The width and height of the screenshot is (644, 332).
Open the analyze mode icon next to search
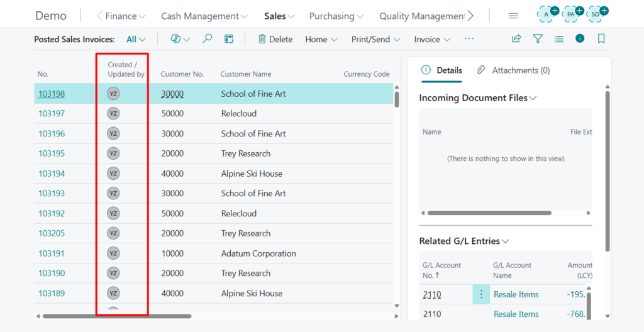(229, 39)
